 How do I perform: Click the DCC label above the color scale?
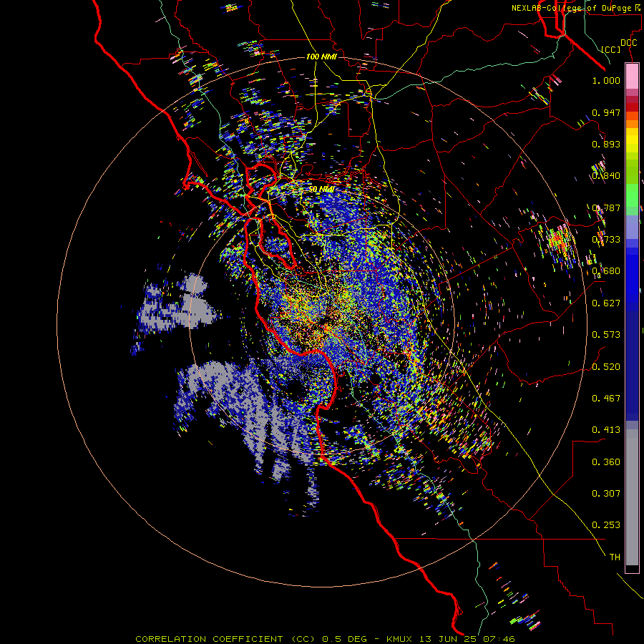pos(628,43)
